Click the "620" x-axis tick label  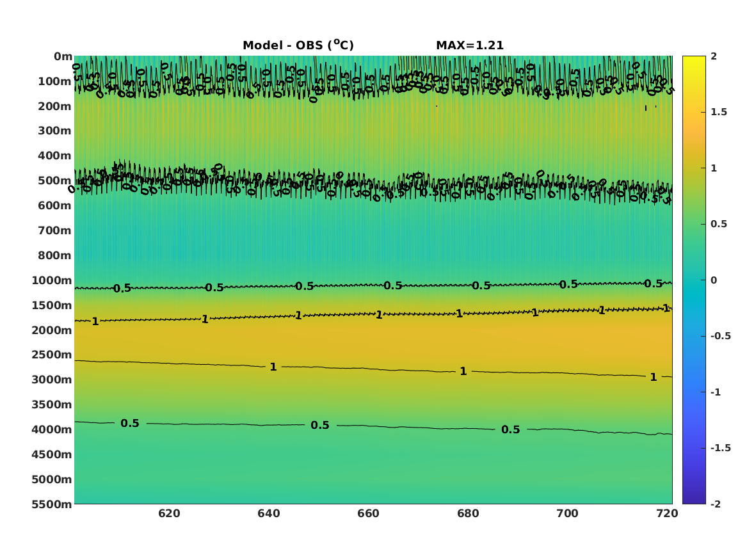169,513
